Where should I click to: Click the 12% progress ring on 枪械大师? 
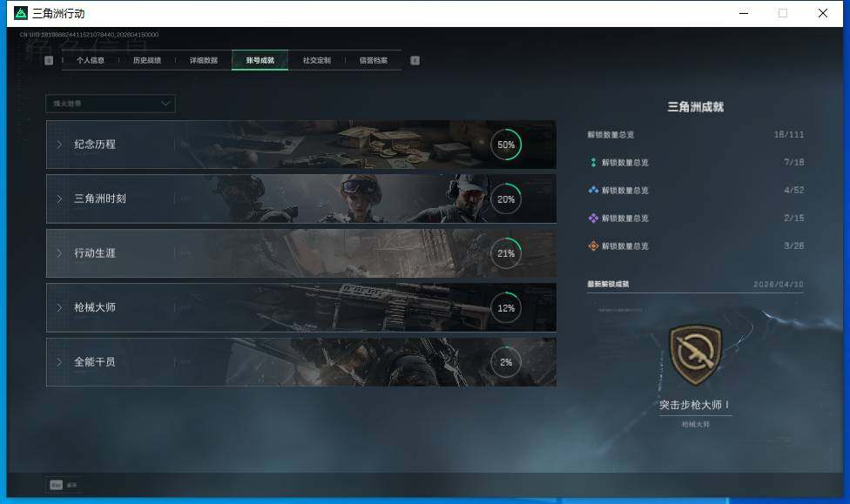506,308
